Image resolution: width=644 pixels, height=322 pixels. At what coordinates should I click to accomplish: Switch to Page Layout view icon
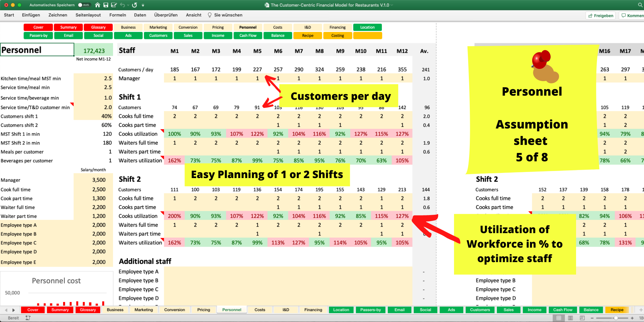point(570,318)
